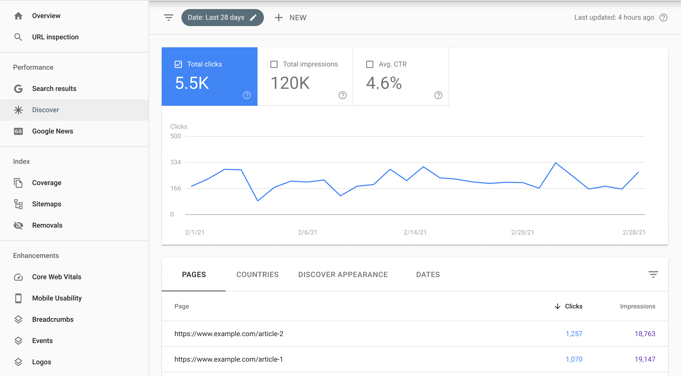681x376 pixels.
Task: Open the filter icon left of date chip
Action: 169,18
